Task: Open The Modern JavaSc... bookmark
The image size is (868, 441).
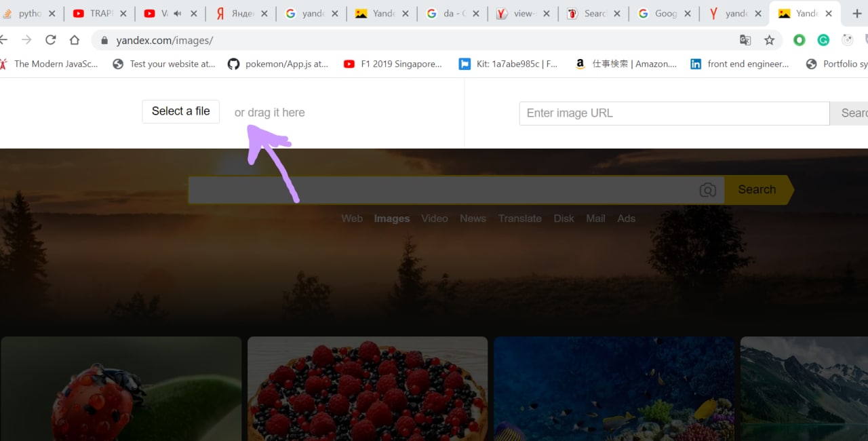Action: 50,64
